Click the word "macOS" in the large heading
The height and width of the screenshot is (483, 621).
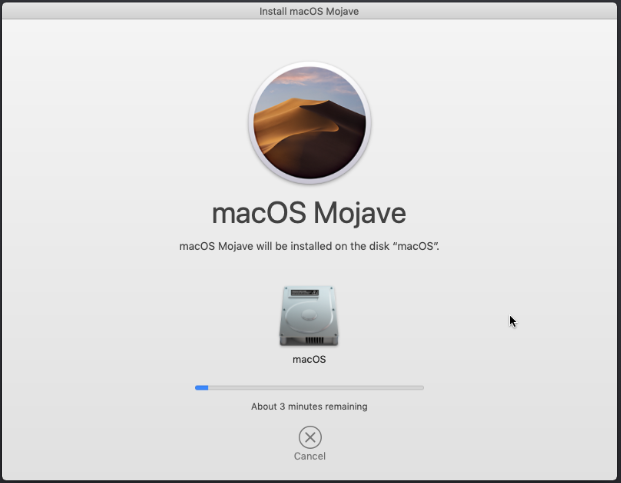(260, 214)
